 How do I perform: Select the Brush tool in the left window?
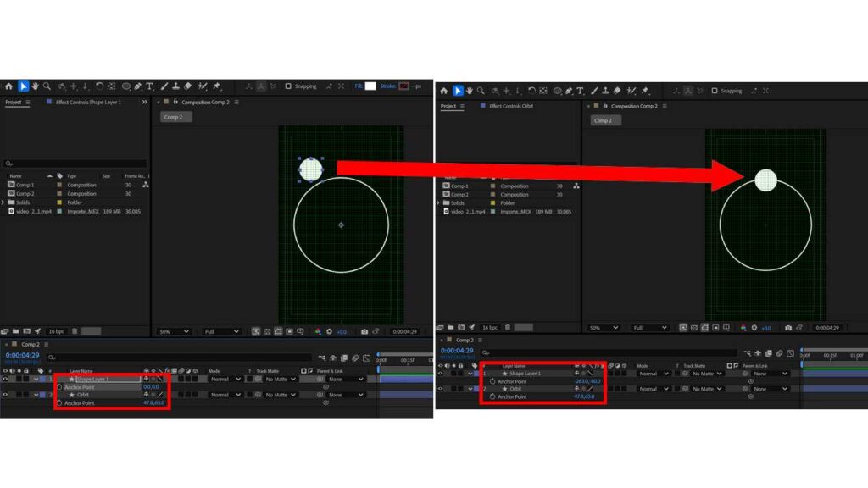pyautogui.click(x=164, y=86)
